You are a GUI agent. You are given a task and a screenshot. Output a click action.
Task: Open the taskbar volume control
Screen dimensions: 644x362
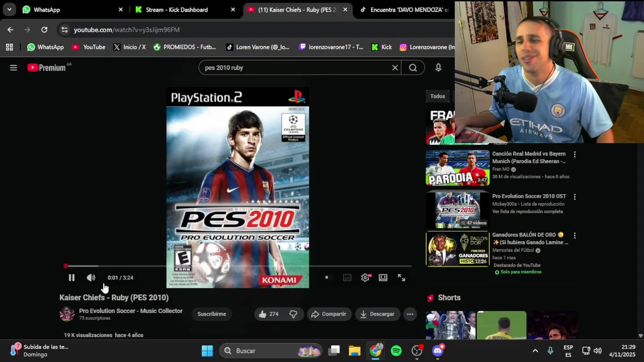(598, 351)
